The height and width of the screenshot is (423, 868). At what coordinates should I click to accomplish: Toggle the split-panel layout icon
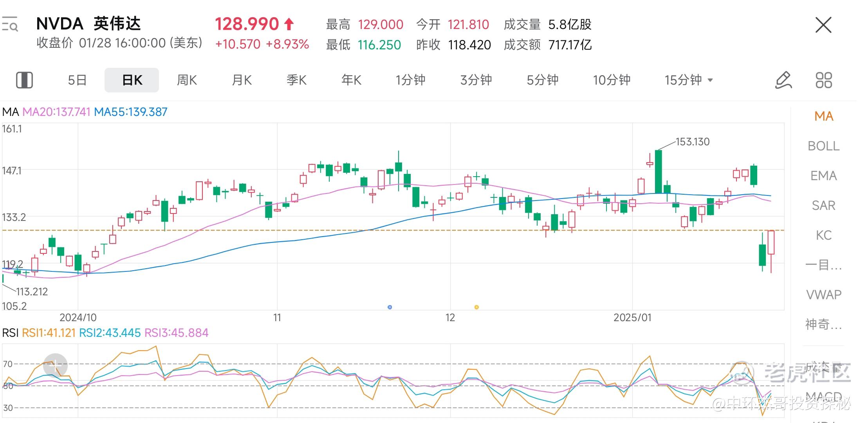click(x=24, y=80)
